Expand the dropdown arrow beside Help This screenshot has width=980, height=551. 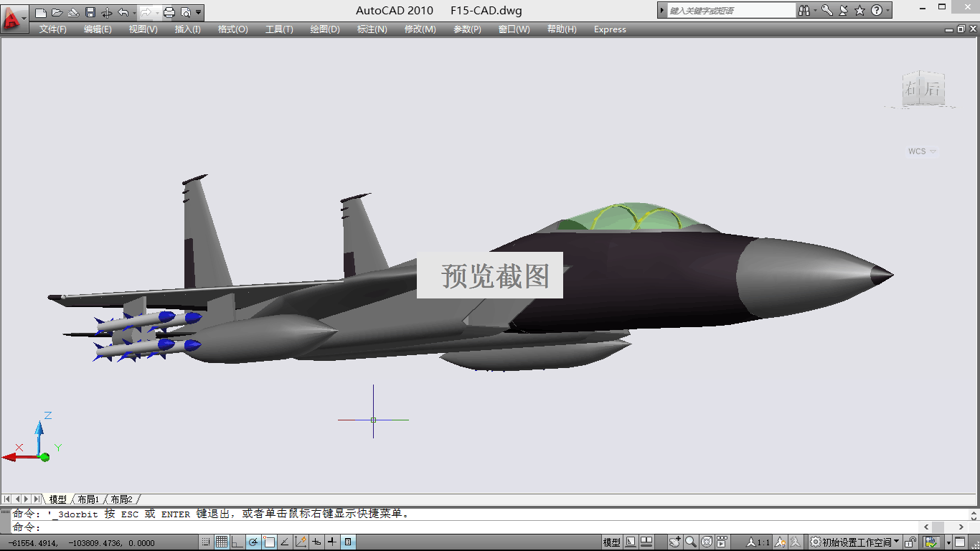tap(888, 11)
